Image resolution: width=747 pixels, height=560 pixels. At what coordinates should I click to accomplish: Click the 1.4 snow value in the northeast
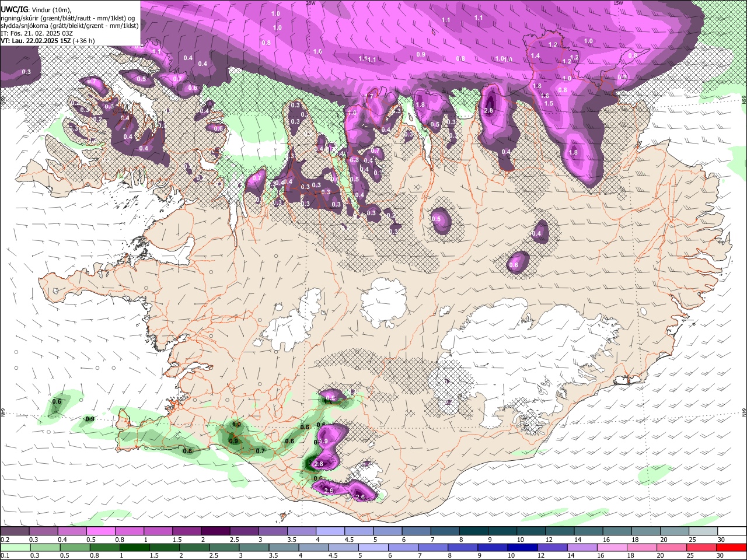pos(535,55)
